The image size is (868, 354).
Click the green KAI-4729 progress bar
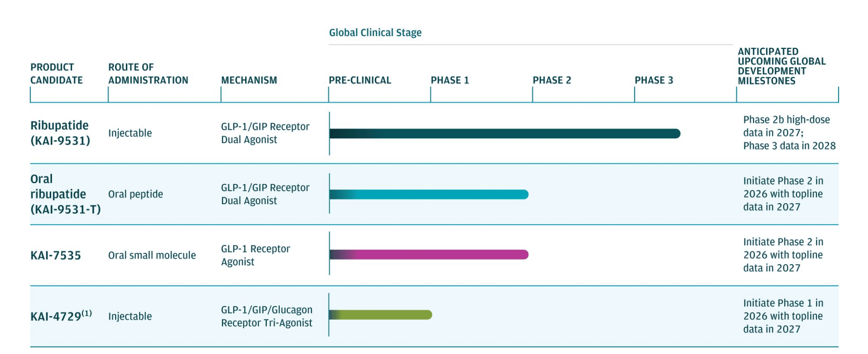381,315
